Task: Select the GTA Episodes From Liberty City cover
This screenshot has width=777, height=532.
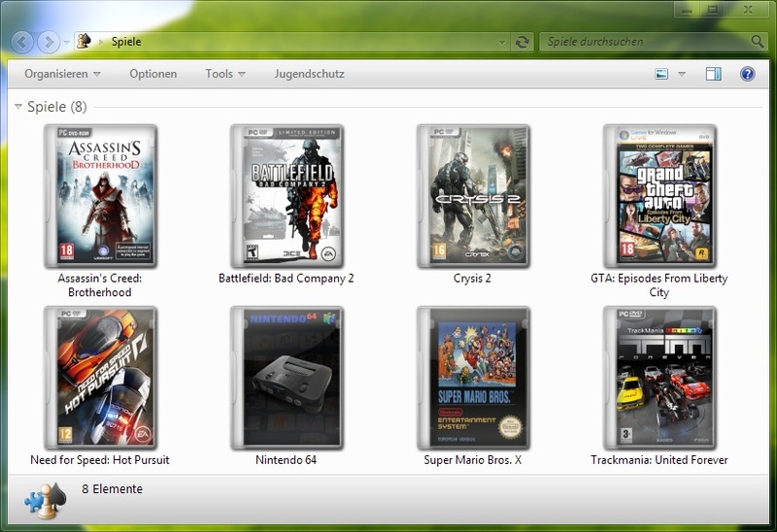Action: [x=660, y=196]
